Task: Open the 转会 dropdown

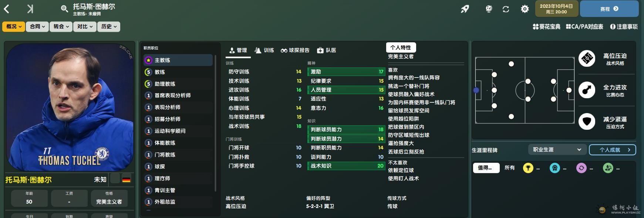Action: coord(61,26)
